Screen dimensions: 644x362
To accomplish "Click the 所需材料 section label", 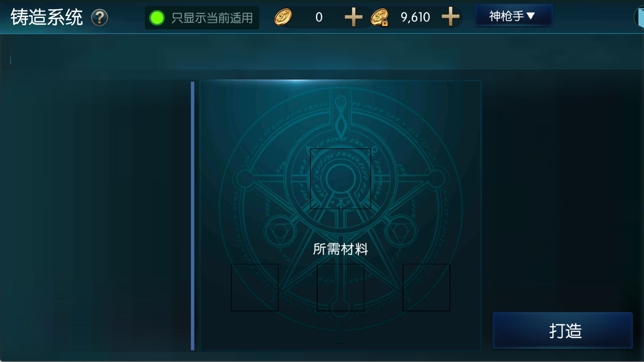I will tap(341, 249).
